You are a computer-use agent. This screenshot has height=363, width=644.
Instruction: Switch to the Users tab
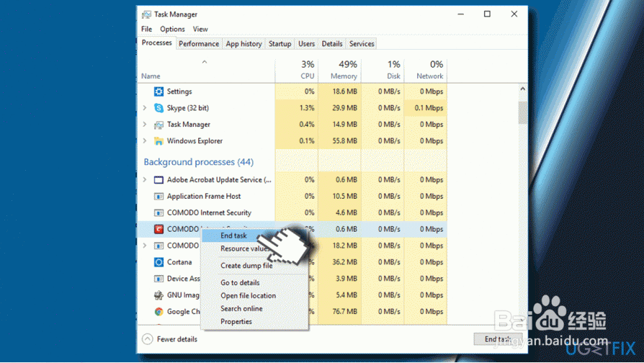306,43
